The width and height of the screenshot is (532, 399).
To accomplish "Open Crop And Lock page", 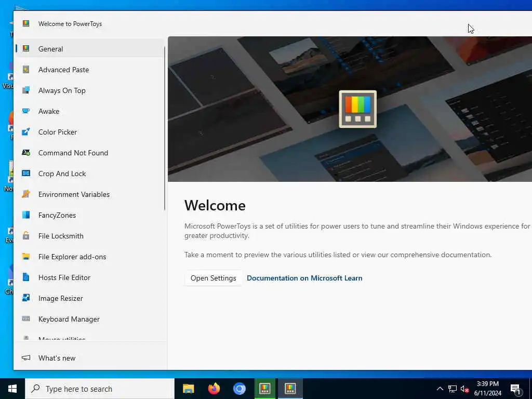I will click(90, 174).
